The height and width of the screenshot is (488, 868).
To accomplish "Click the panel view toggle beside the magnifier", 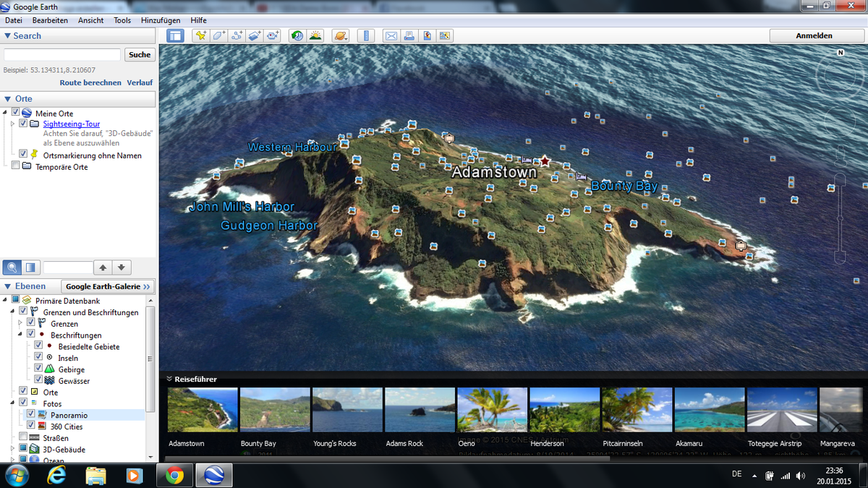I will click(x=30, y=267).
